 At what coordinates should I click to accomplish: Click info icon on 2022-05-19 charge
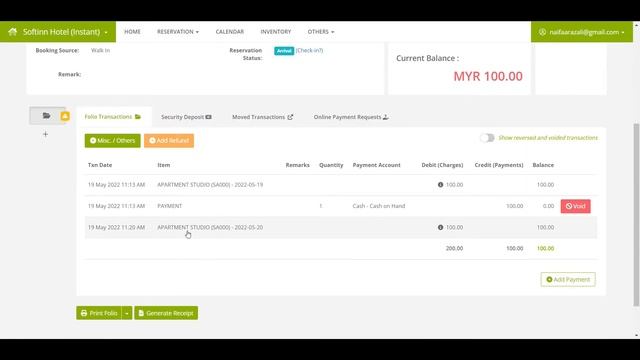coord(440,184)
